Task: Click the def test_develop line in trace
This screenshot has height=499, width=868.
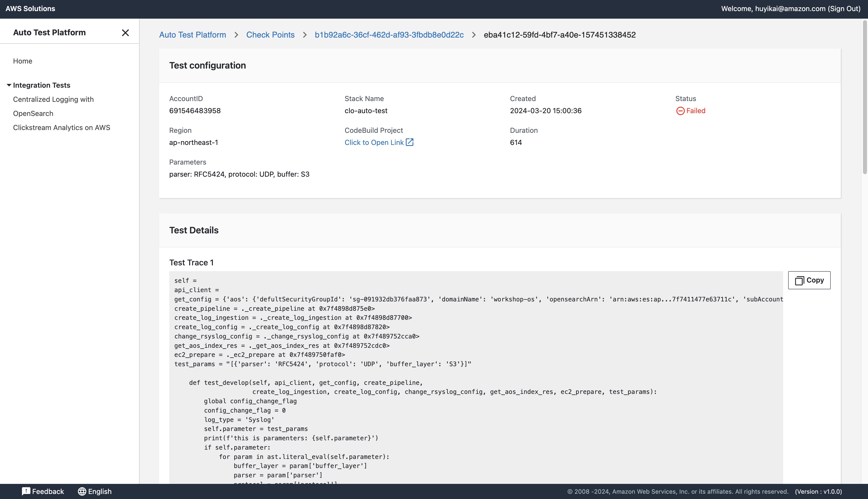Action: [x=306, y=383]
